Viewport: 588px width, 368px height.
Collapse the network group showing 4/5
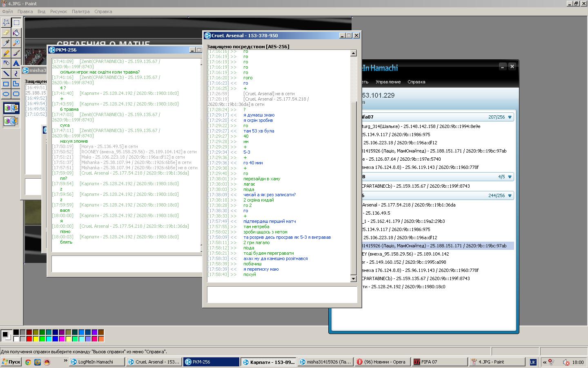coord(510,177)
